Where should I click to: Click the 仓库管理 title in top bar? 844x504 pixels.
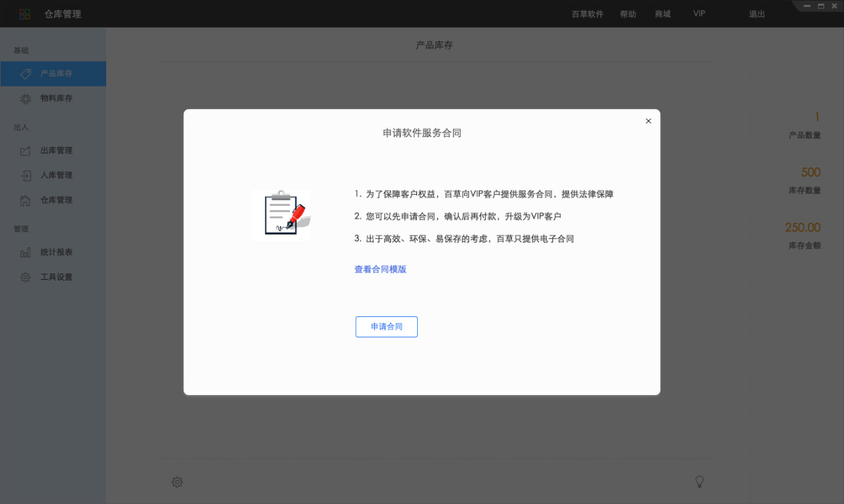[63, 14]
